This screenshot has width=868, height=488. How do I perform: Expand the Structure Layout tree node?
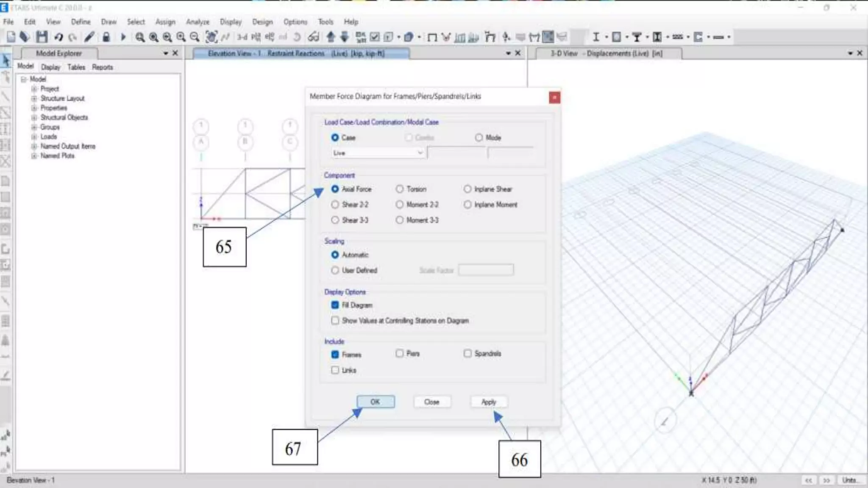click(x=34, y=98)
